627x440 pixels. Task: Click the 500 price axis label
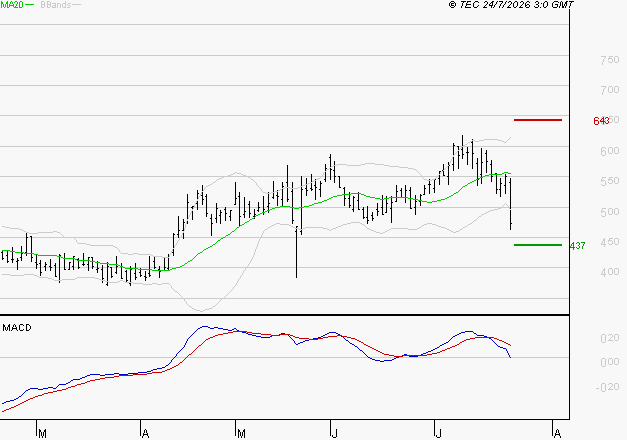tap(609, 212)
